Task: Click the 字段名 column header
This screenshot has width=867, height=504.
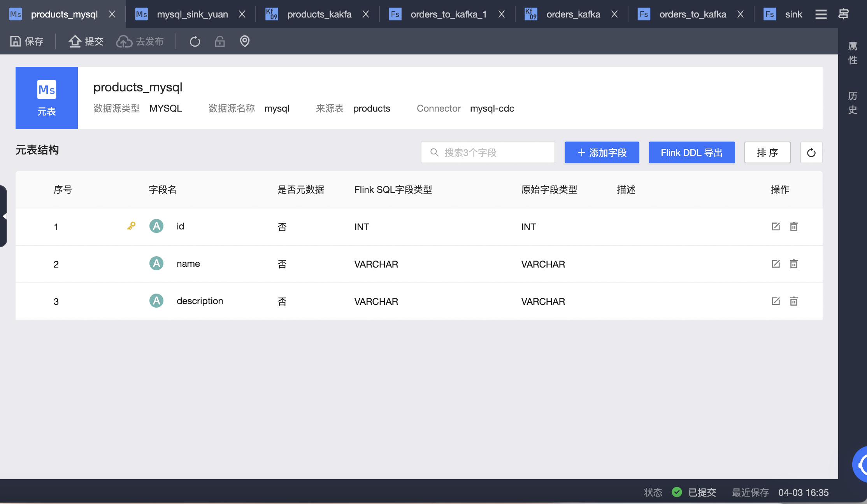Action: [163, 189]
